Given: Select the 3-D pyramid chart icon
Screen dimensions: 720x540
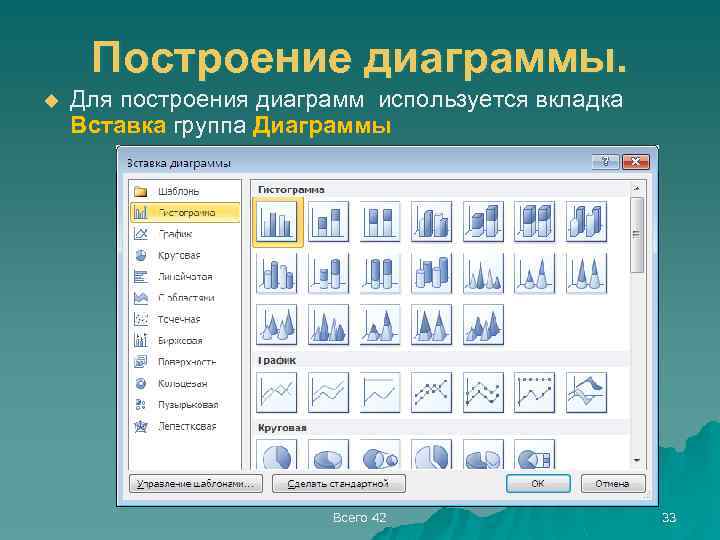Looking at the screenshot, I should pyautogui.click(x=483, y=324).
